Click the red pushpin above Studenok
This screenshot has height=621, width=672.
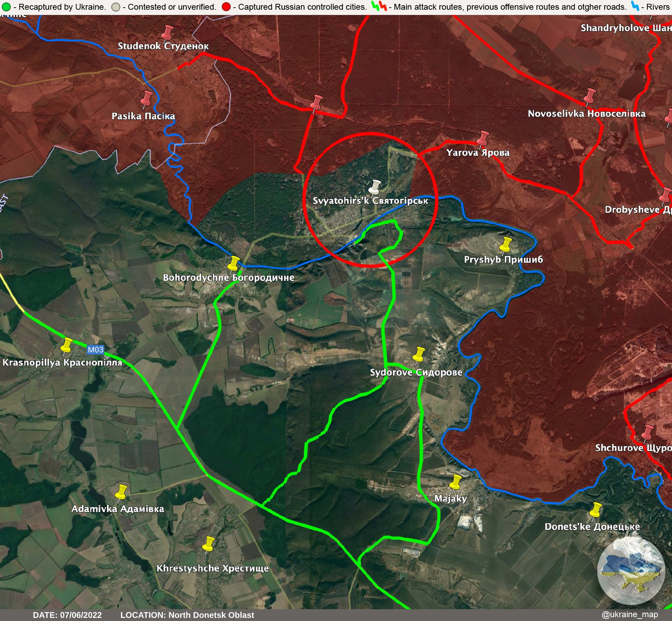click(x=168, y=32)
